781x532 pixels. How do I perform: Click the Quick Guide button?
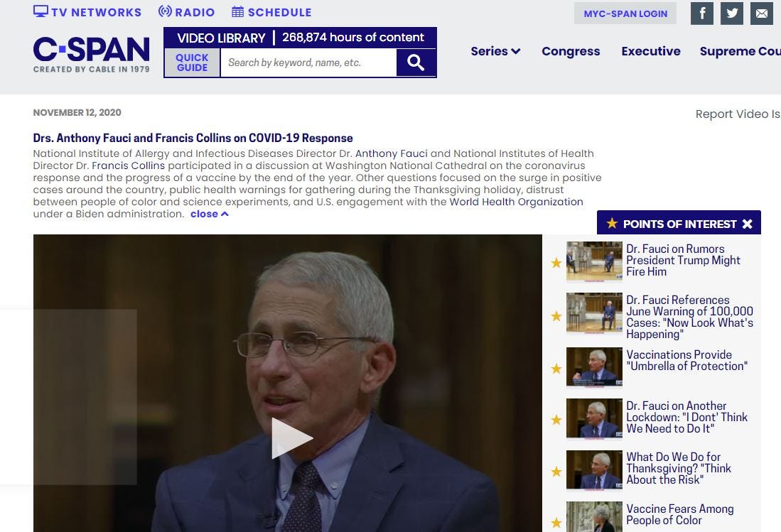click(192, 63)
